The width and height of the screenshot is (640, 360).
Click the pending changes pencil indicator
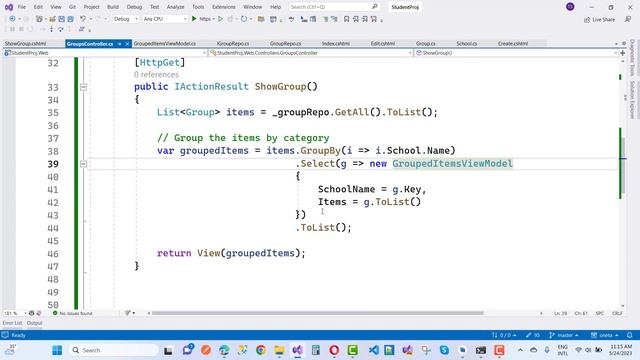coord(533,335)
